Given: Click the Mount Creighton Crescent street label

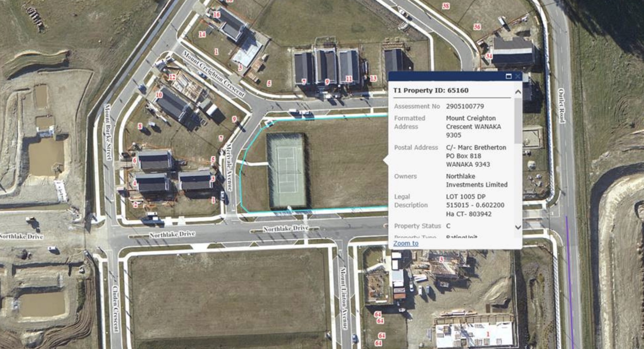Looking at the screenshot, I should 214,74.
